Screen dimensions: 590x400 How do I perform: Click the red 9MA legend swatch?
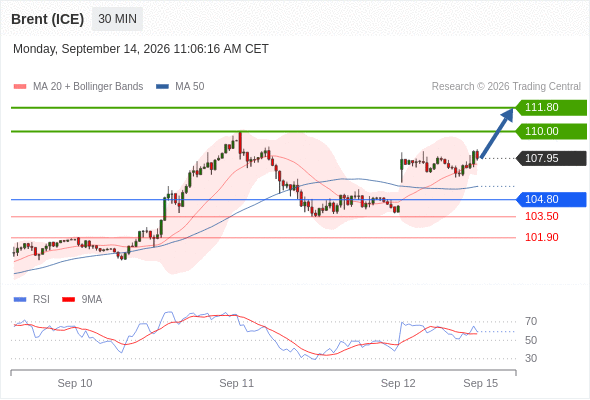(x=68, y=300)
